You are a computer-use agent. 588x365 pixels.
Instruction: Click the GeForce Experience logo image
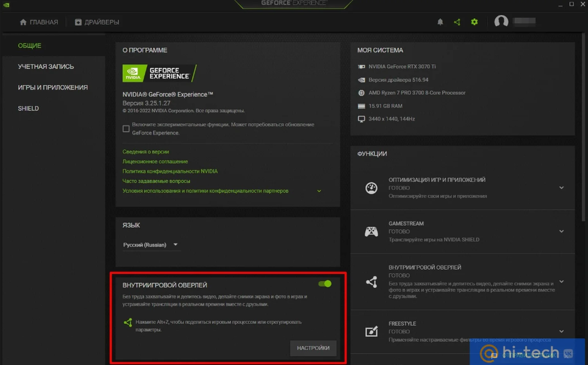159,73
